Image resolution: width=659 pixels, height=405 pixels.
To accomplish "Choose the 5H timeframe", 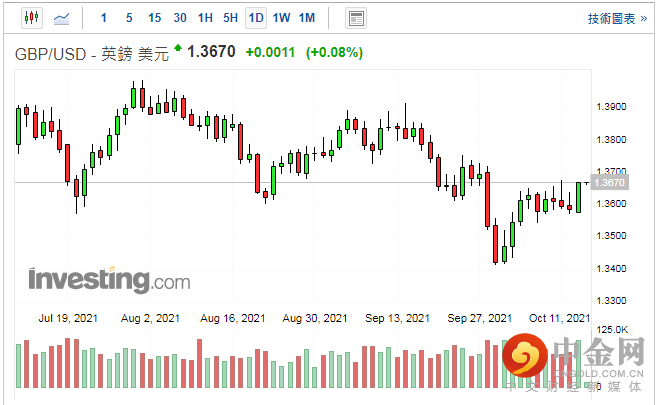I will coord(230,17).
